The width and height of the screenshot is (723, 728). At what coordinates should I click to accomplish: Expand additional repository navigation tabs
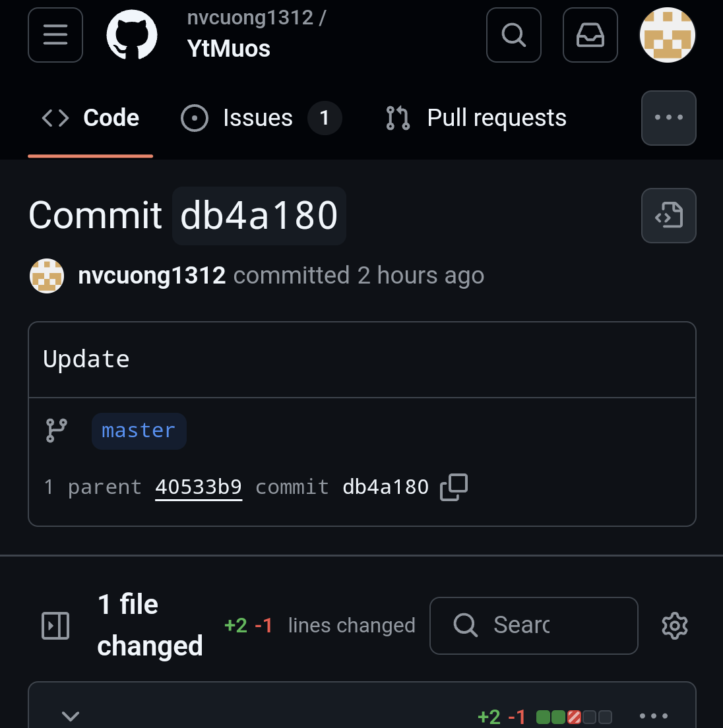(x=669, y=118)
